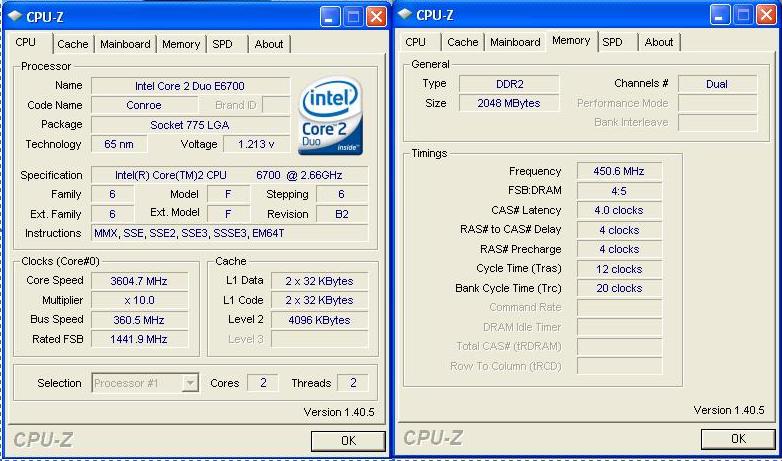
Task: Click the Package value Socket 775 LGA
Action: 190,125
